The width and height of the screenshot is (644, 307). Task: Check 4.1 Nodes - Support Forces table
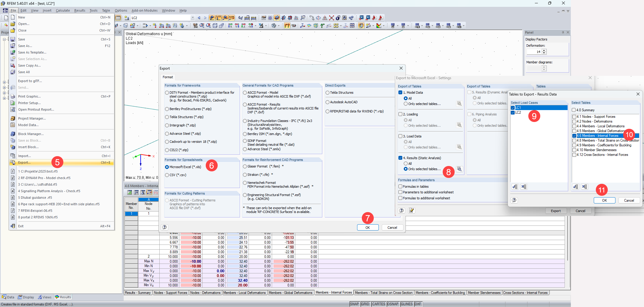pos(574,117)
